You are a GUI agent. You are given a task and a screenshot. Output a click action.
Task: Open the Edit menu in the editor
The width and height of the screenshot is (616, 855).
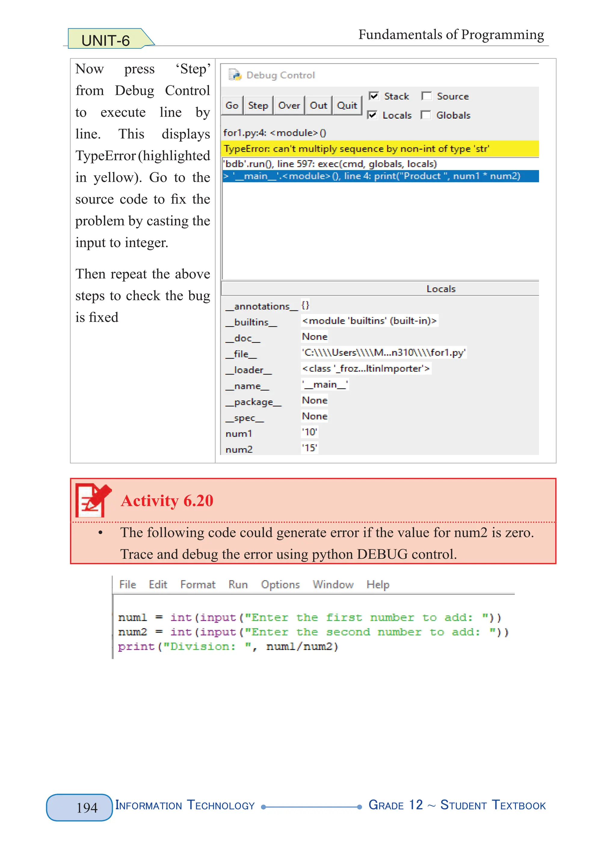tap(158, 585)
